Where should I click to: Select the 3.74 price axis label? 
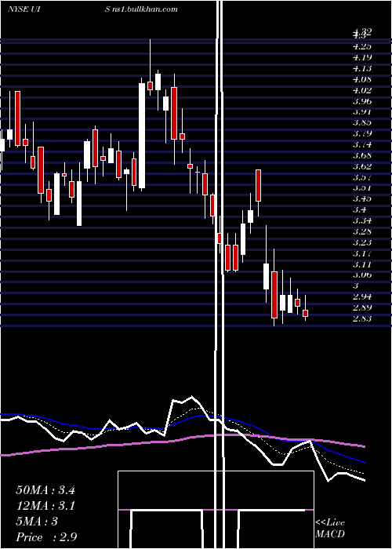click(362, 144)
